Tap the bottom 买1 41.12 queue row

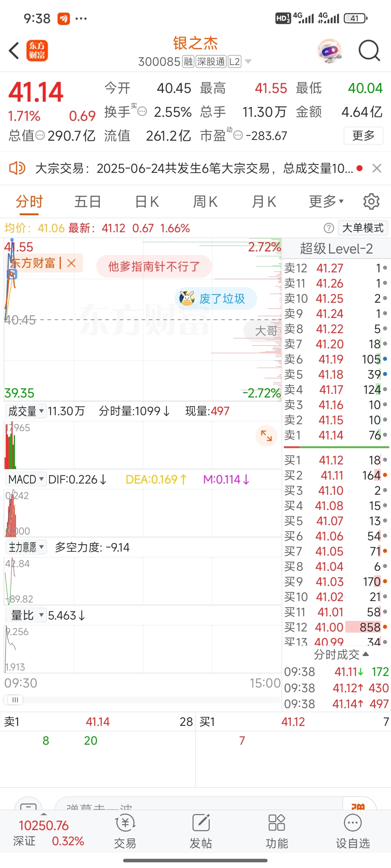pos(293,722)
